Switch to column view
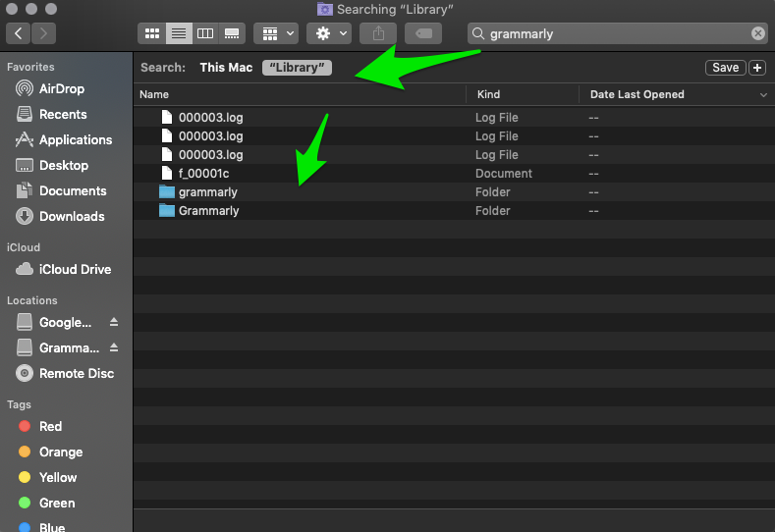 point(205,33)
